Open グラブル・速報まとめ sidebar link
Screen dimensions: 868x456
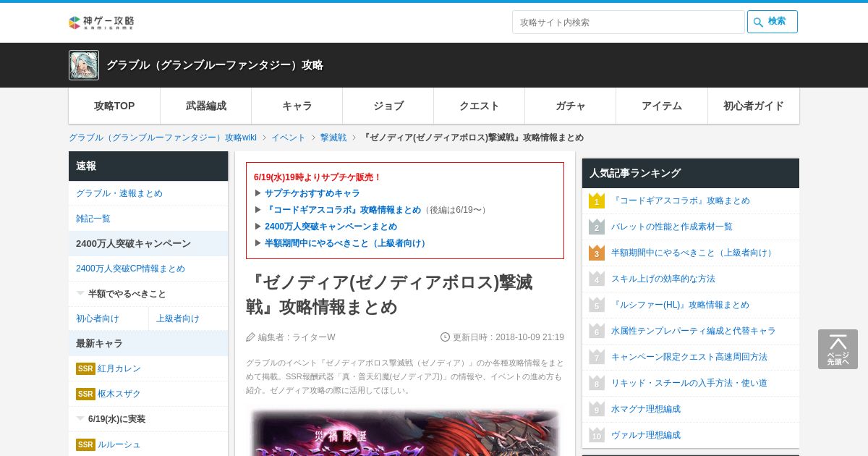(x=119, y=193)
